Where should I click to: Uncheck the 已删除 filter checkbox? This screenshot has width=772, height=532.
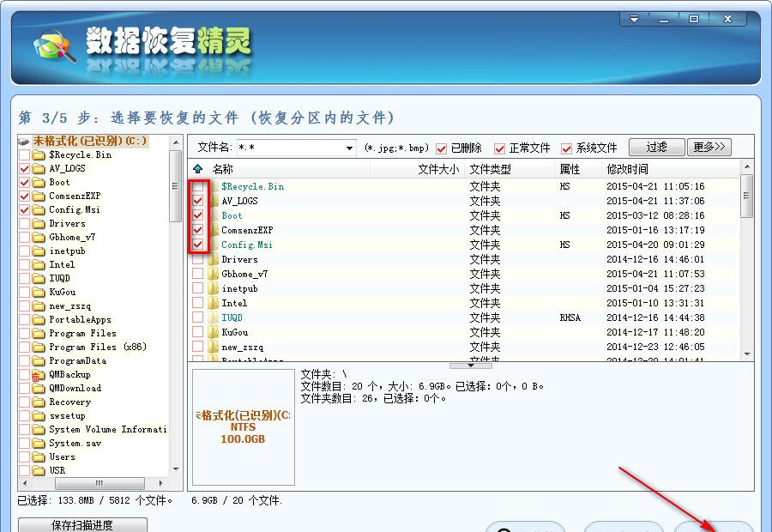(x=442, y=148)
